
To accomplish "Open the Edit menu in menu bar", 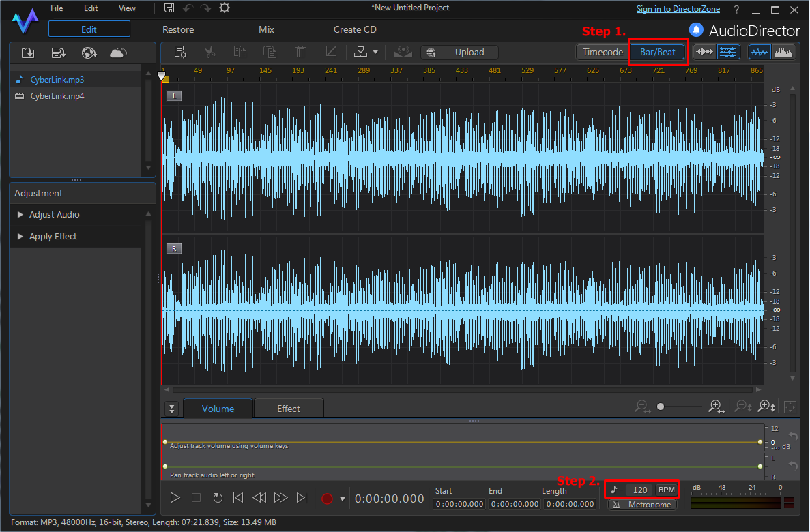I will (x=91, y=8).
